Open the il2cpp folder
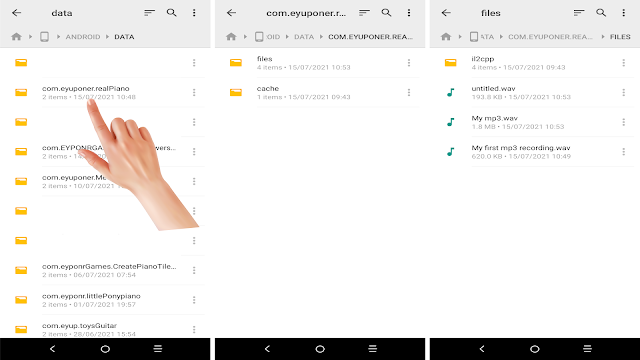640x360 pixels. (535, 63)
